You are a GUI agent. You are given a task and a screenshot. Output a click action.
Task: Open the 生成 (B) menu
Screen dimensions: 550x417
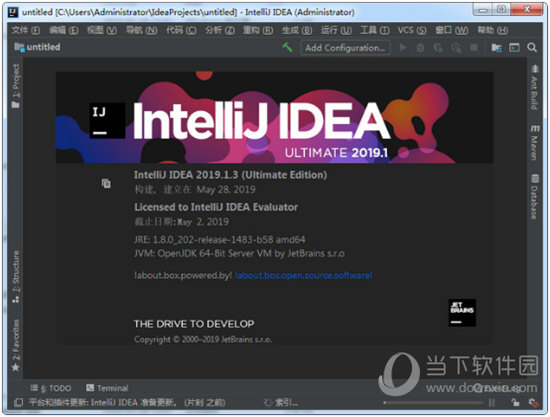tap(297, 30)
